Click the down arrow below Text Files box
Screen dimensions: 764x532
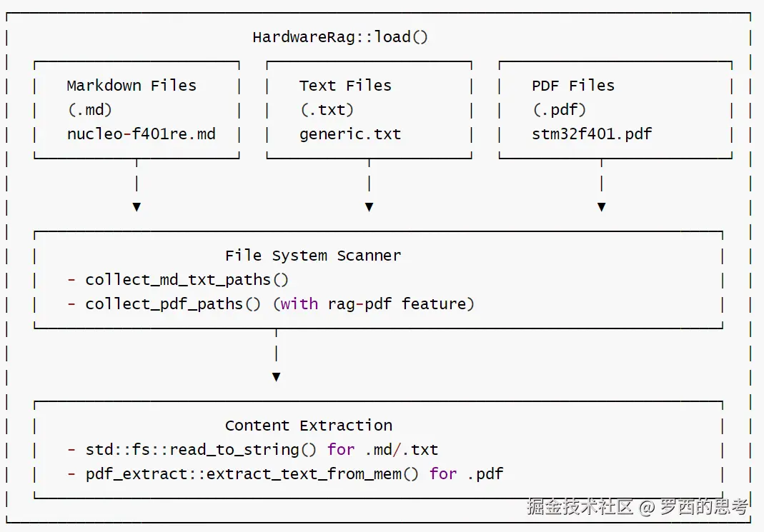pyautogui.click(x=369, y=207)
